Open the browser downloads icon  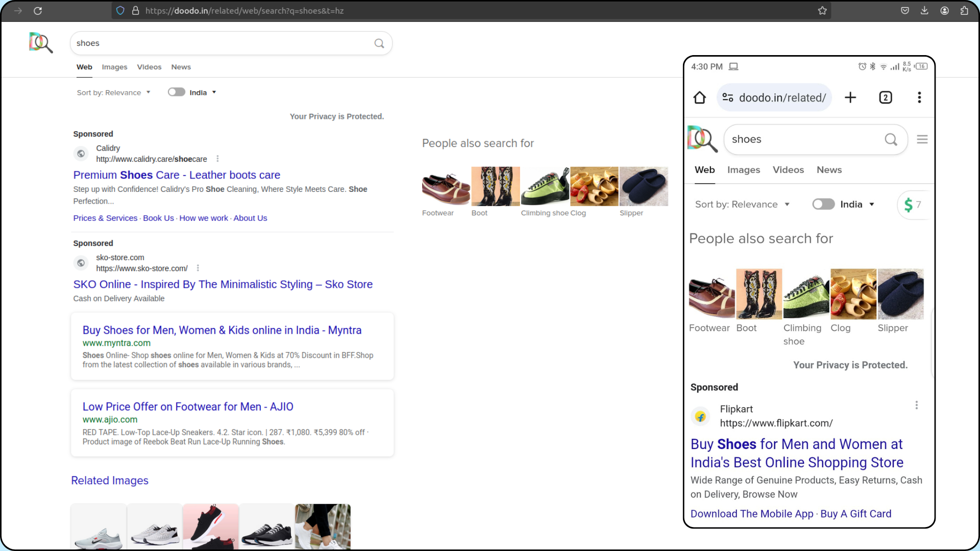pyautogui.click(x=924, y=11)
